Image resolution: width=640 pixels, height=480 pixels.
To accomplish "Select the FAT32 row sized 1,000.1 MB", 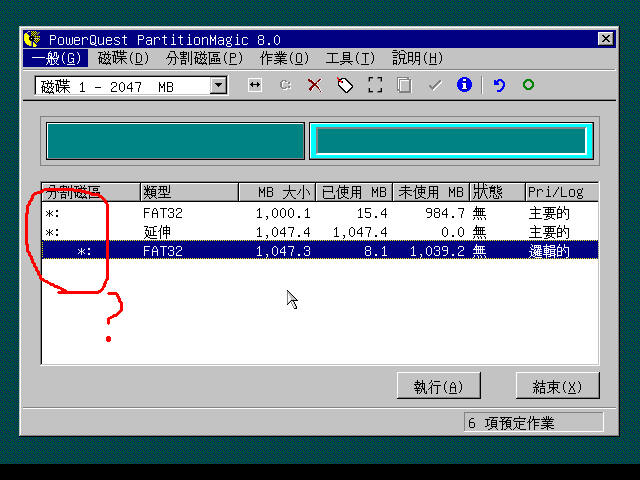I will click(x=320, y=213).
